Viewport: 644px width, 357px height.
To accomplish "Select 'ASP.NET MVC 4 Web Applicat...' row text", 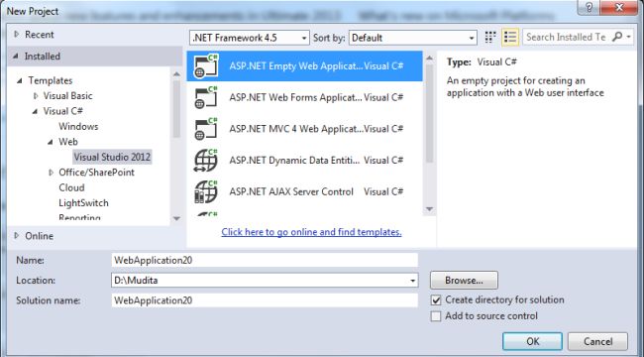I will (x=295, y=129).
